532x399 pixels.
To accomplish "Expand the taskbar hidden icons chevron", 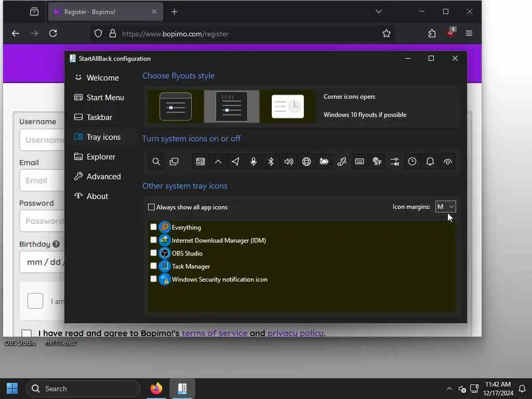I will pyautogui.click(x=449, y=389).
